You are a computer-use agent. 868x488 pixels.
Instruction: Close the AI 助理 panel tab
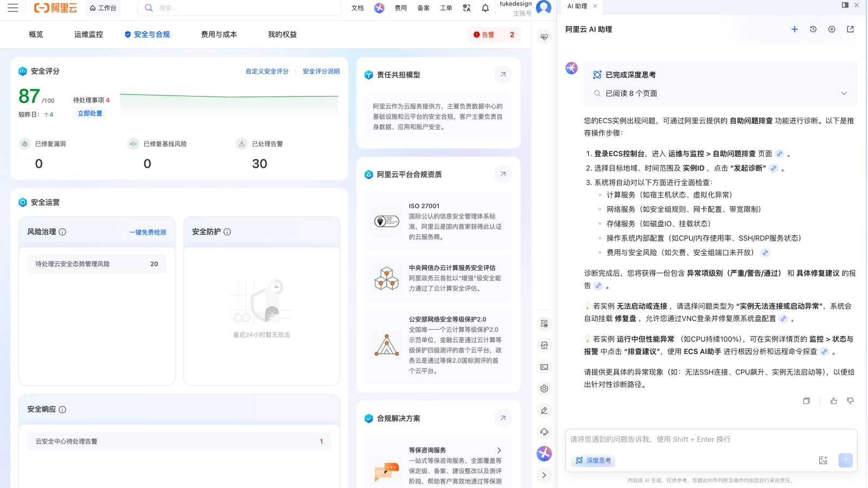(595, 6)
